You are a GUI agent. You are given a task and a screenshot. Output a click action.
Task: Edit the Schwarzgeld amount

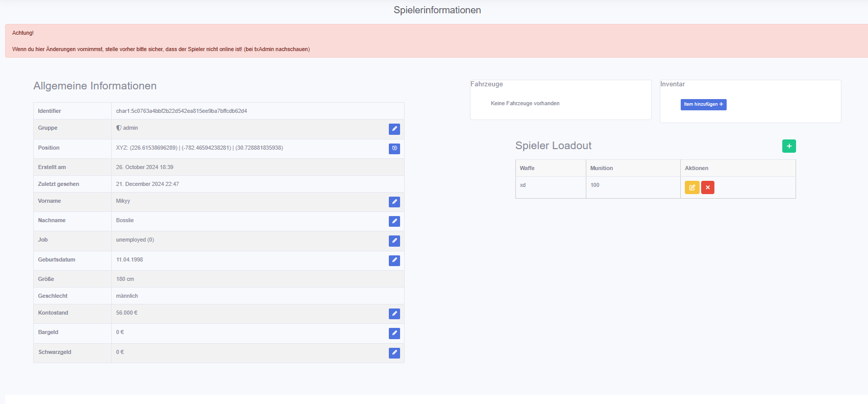[394, 353]
